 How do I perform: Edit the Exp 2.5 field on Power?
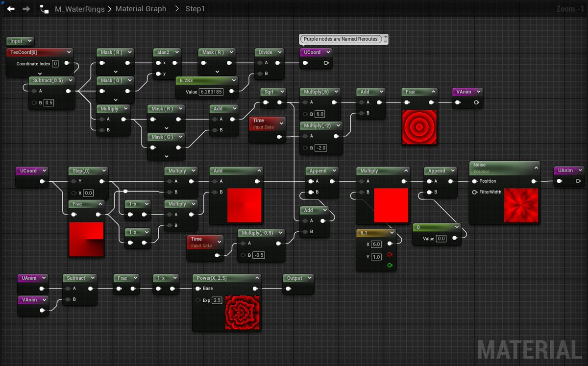coord(217,300)
